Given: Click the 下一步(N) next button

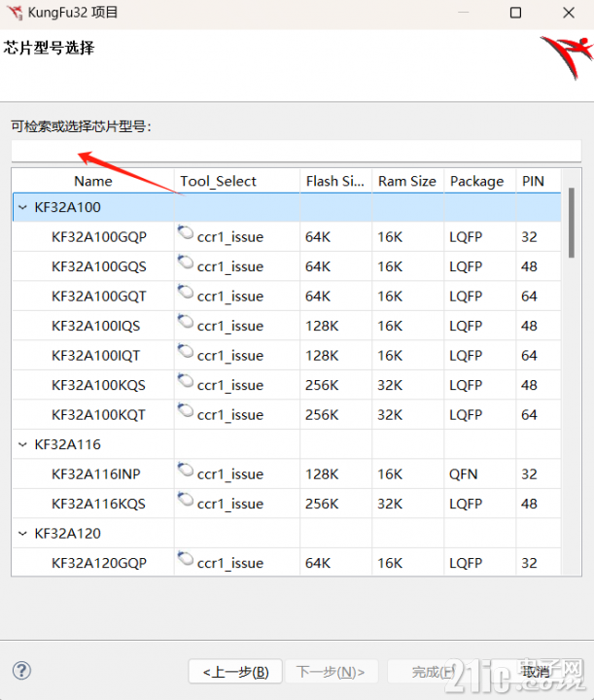Looking at the screenshot, I should click(332, 672).
